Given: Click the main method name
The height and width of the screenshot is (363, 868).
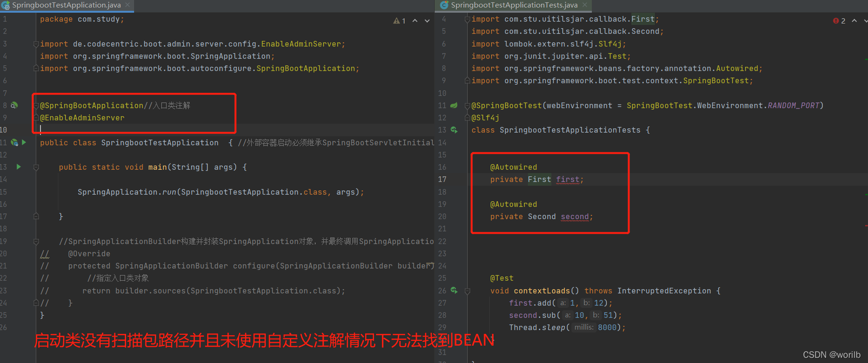Looking at the screenshot, I should [x=158, y=167].
